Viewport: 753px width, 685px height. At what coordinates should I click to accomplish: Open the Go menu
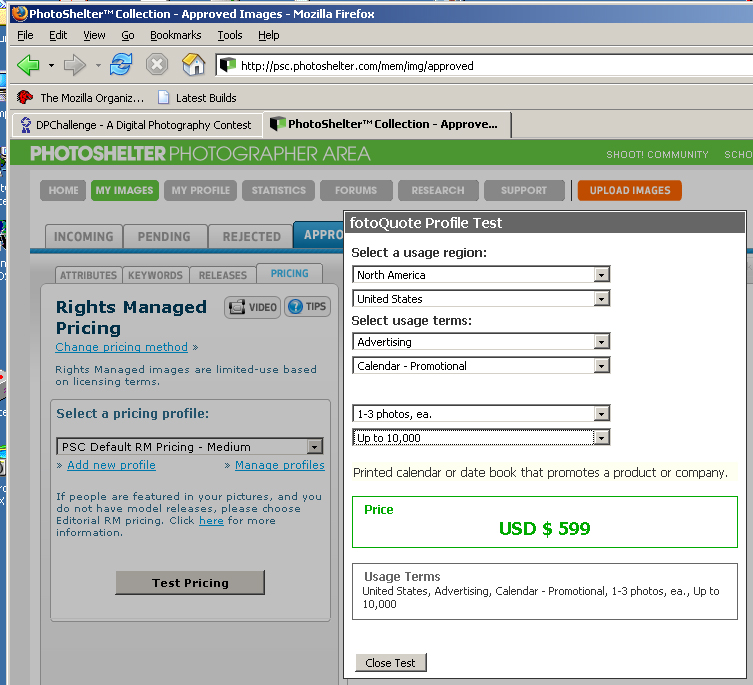pos(128,35)
